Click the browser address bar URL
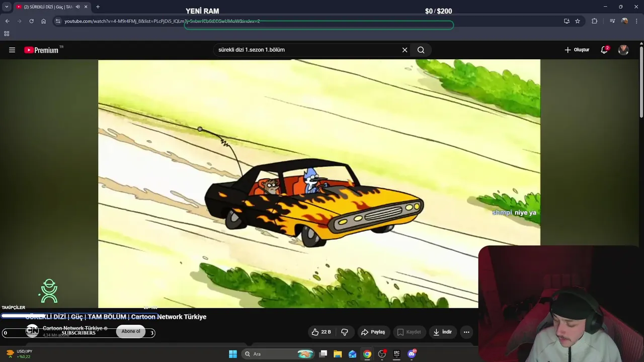Screen dimensions: 644x362 (x=162, y=21)
